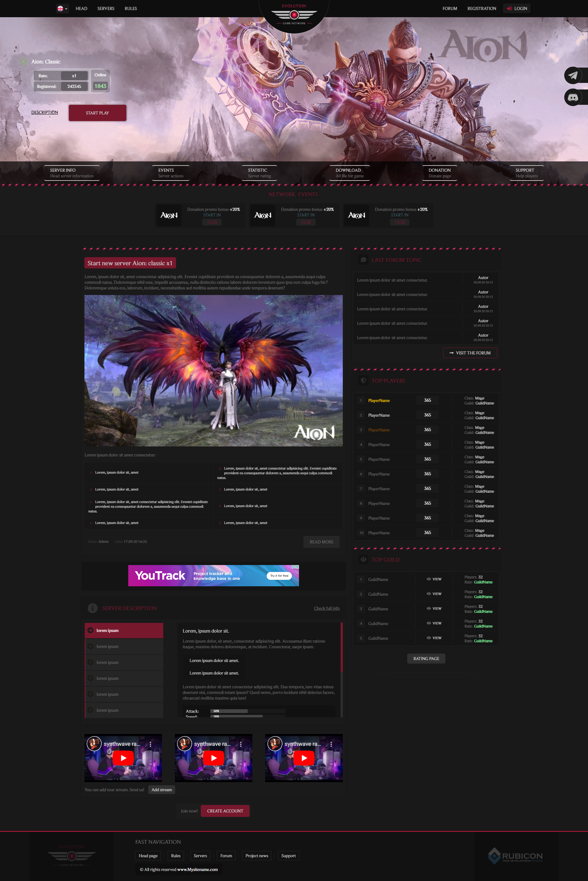Select the last lorem ipsum description tab
The width and height of the screenshot is (588, 881).
124,710
